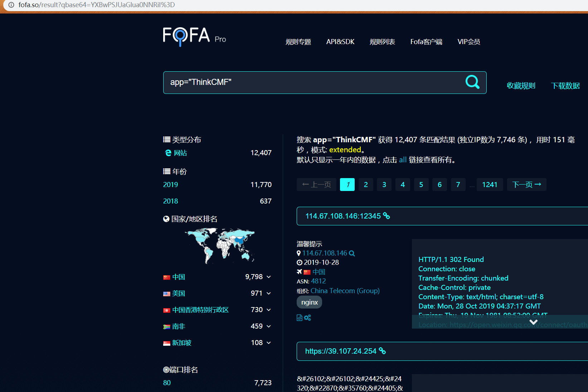Image resolution: width=588 pixels, height=392 pixels.
Task: Filter results by year 2018
Action: pos(170,201)
